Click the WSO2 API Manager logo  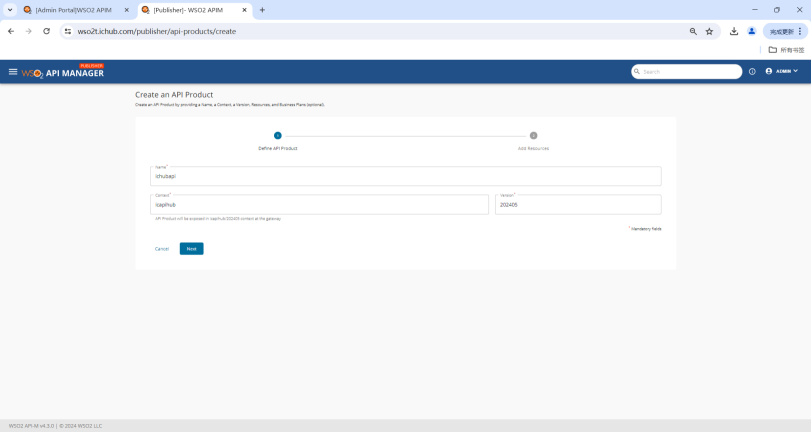(63, 72)
